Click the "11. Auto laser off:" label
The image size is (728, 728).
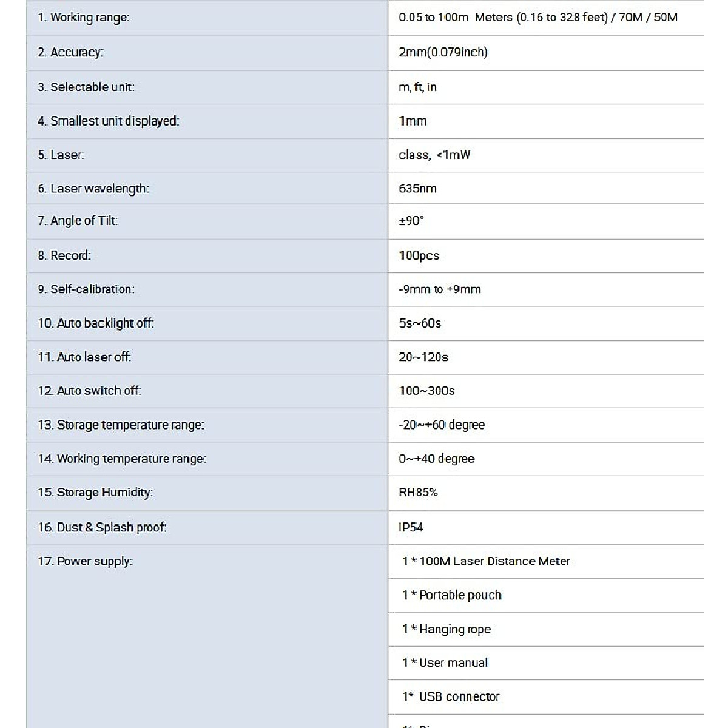click(84, 357)
